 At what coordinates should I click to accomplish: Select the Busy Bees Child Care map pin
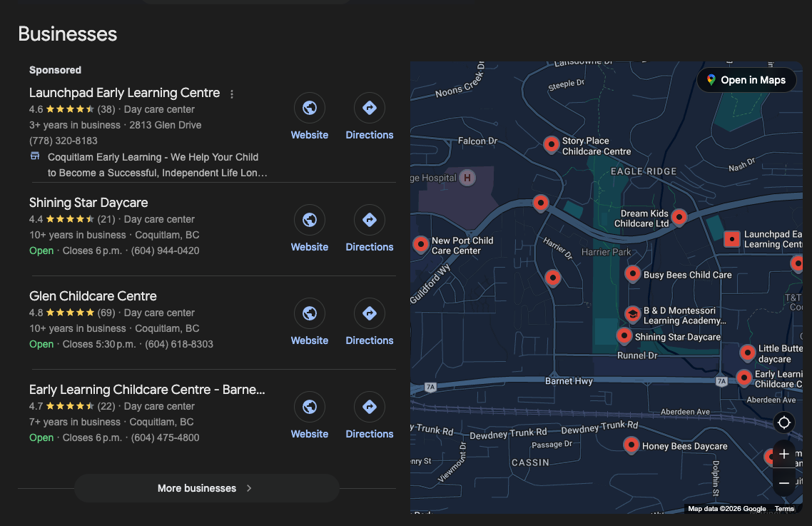point(632,273)
